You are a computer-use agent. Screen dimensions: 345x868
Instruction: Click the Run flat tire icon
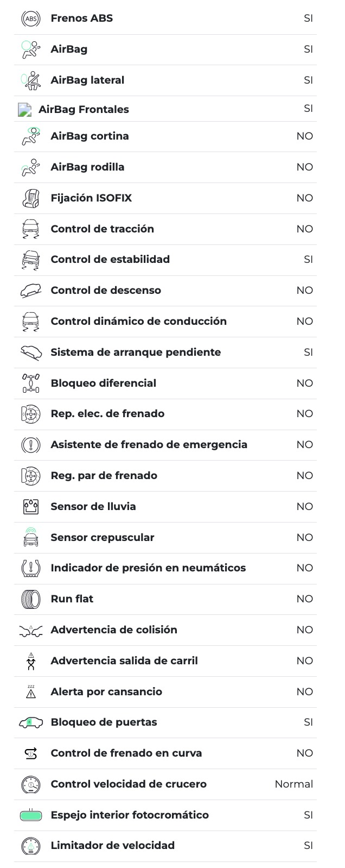(x=30, y=599)
